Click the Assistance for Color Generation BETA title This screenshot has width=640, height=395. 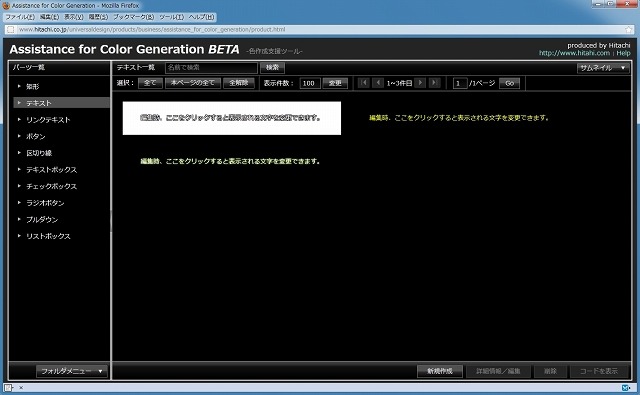coord(124,49)
